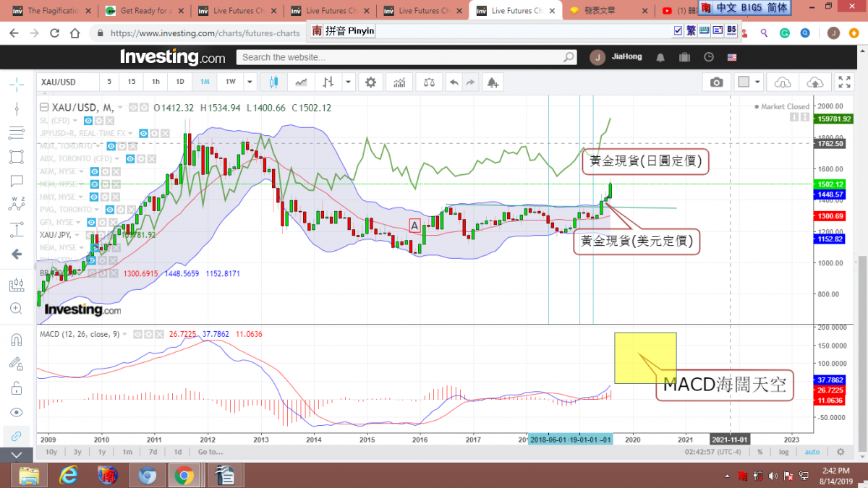Open the bar style dropdown arrow
Screen dimensions: 868x488
(x=349, y=82)
